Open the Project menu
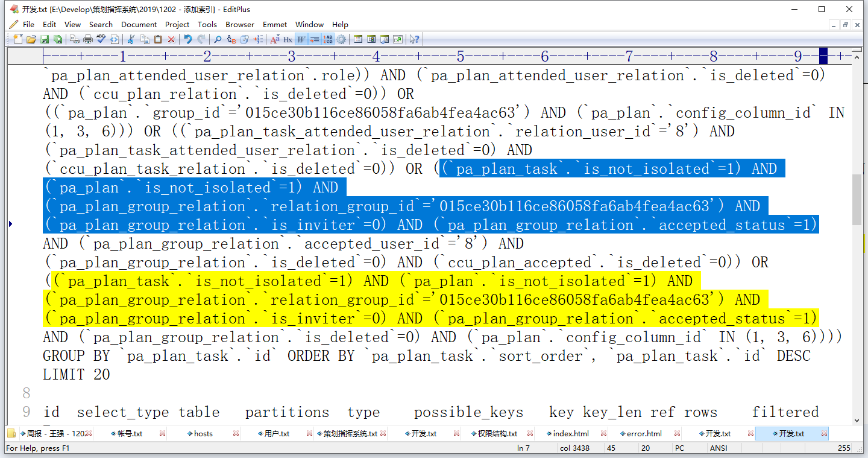This screenshot has width=868, height=458. [x=177, y=25]
